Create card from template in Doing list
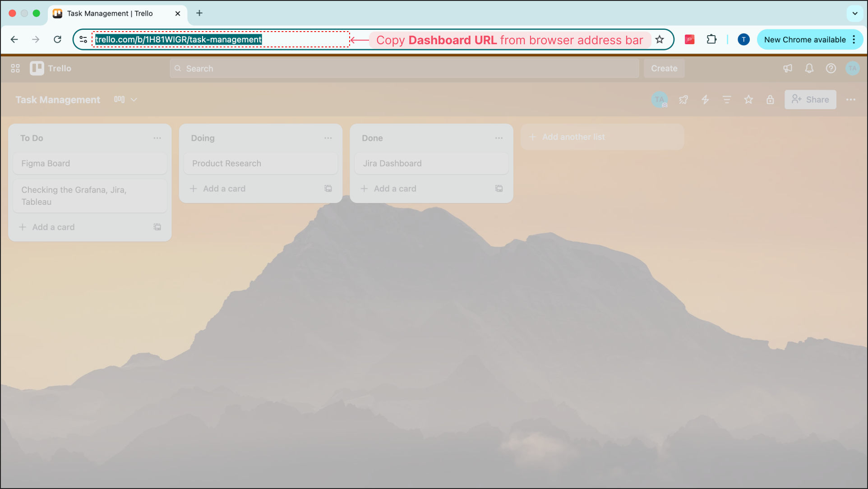 coord(328,189)
